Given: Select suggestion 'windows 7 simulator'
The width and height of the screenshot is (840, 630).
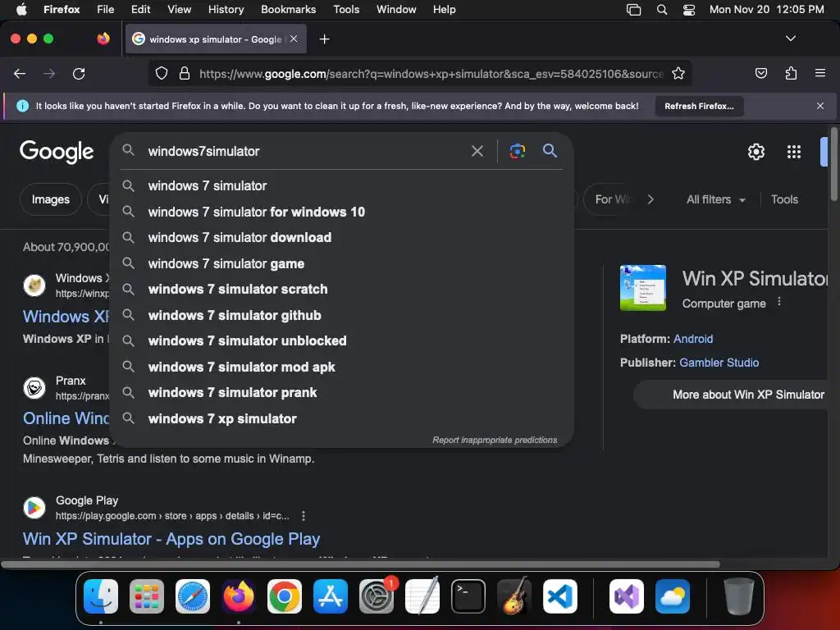Looking at the screenshot, I should tap(341, 186).
